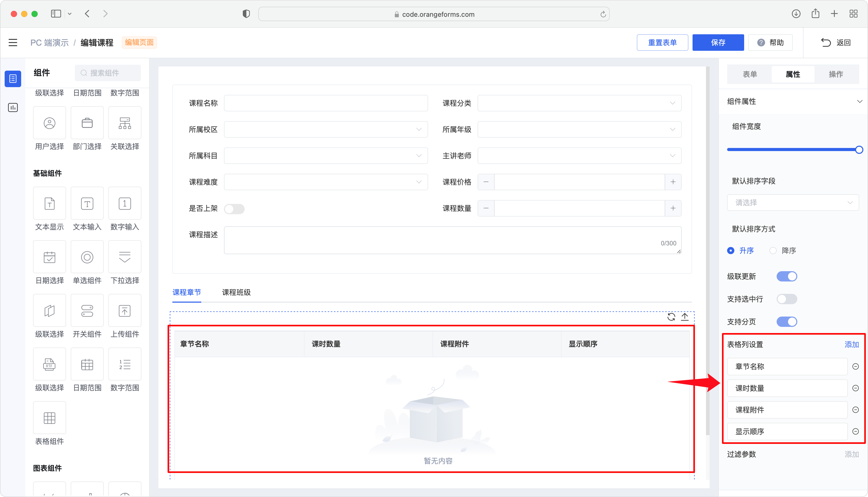Click the 保存 button

coord(718,43)
